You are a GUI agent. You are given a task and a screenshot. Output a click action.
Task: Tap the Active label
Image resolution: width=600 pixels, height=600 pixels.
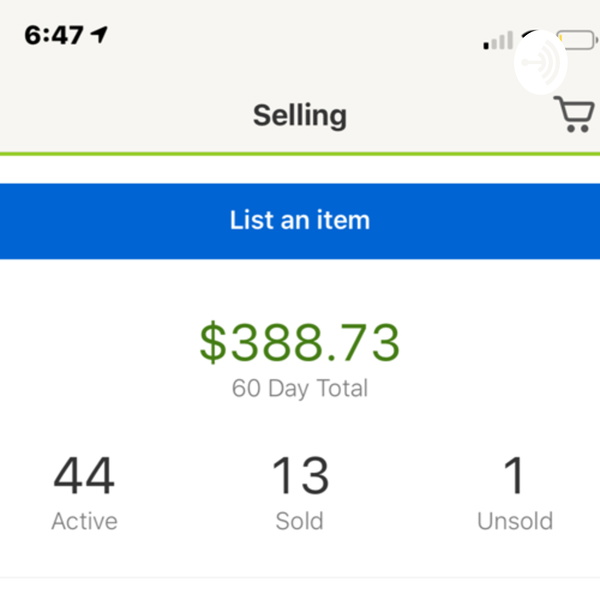coord(84,521)
